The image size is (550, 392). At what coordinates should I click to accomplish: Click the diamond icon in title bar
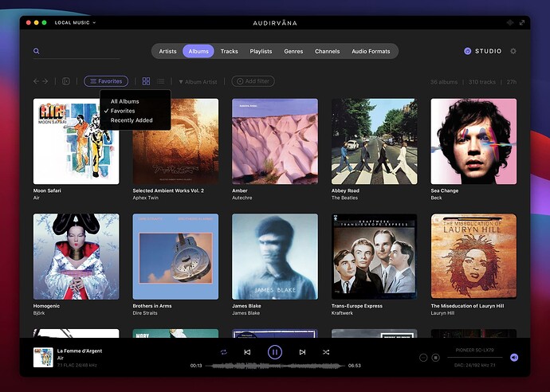[510, 22]
